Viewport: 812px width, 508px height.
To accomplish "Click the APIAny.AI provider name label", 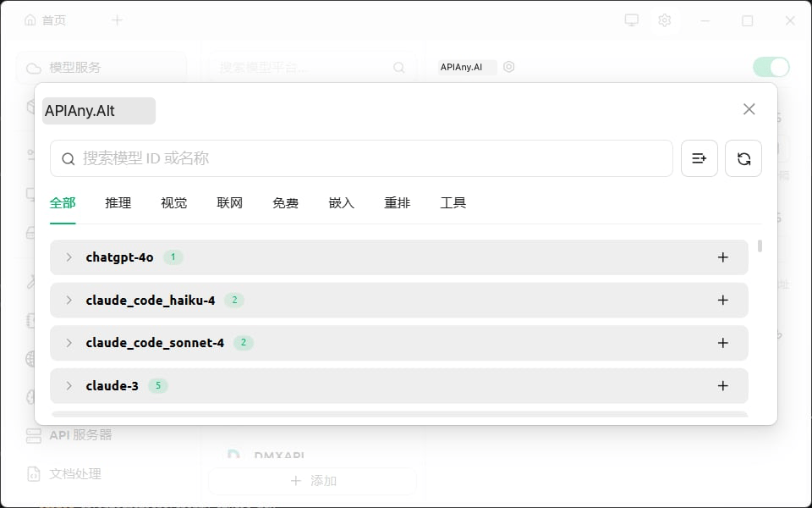I will [x=462, y=67].
